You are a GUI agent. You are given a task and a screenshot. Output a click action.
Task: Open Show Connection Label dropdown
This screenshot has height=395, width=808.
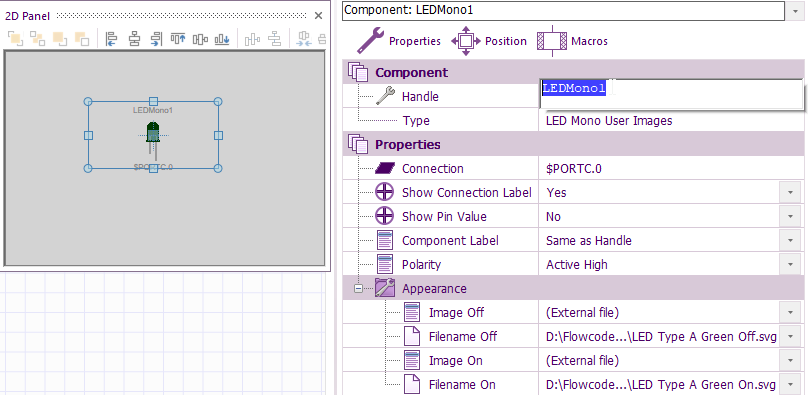tap(790, 193)
